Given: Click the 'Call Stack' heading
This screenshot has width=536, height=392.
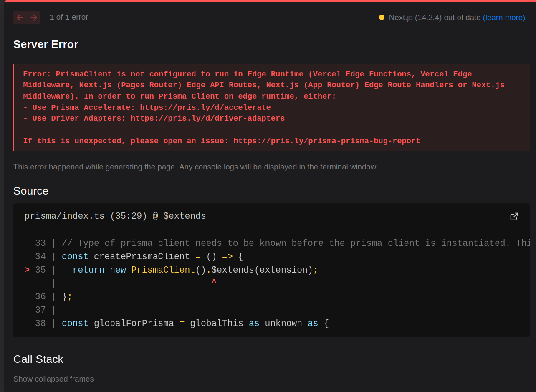Looking at the screenshot, I should [38, 359].
